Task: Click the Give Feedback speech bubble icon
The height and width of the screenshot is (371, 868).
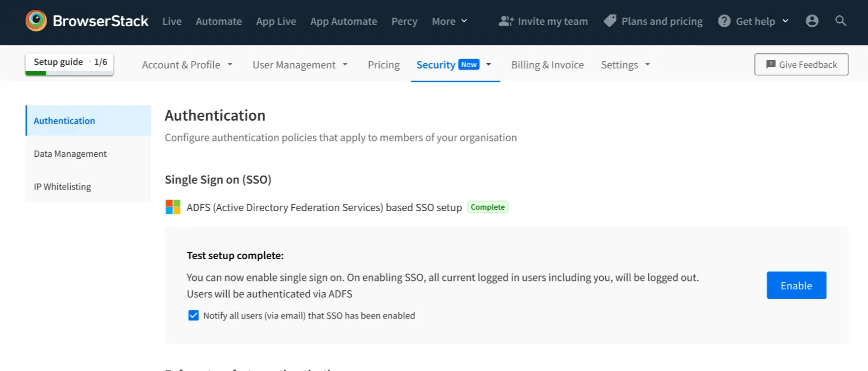Action: [x=771, y=64]
